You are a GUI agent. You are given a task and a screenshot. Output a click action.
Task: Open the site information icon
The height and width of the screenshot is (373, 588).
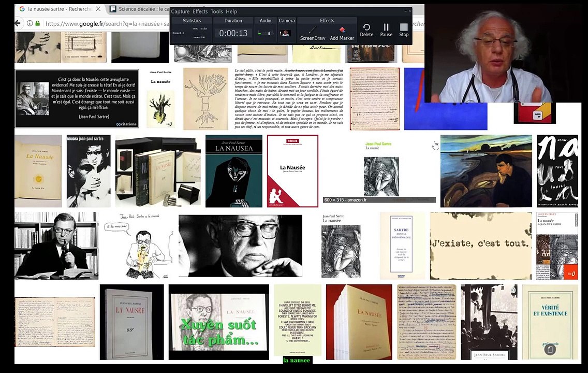pyautogui.click(x=30, y=23)
